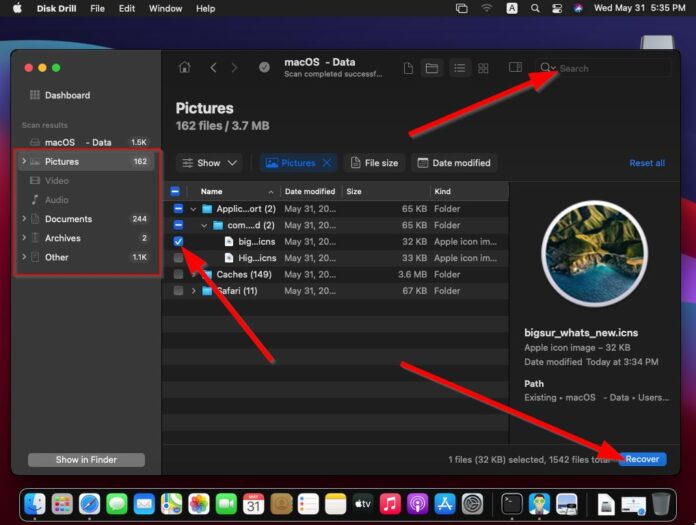Sort by Date modified column header
The height and width of the screenshot is (525, 696).
(x=310, y=191)
